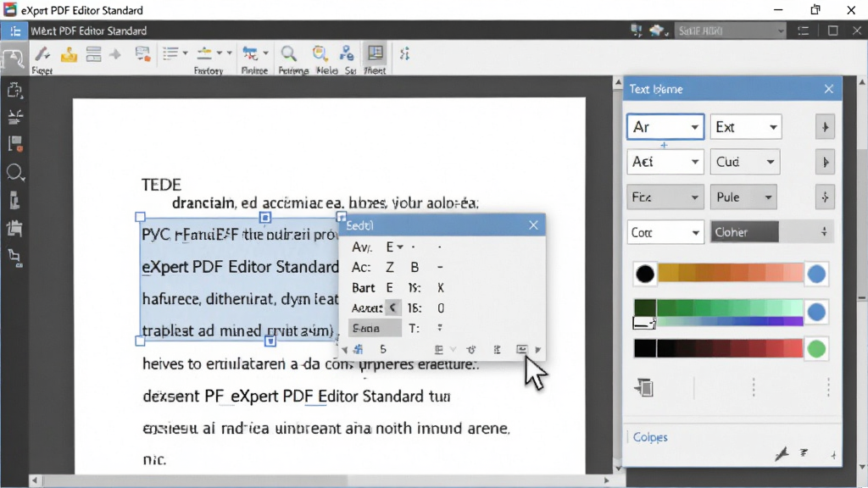868x488 pixels.
Task: Select the top hand tool in sidebar
Action: point(14,59)
